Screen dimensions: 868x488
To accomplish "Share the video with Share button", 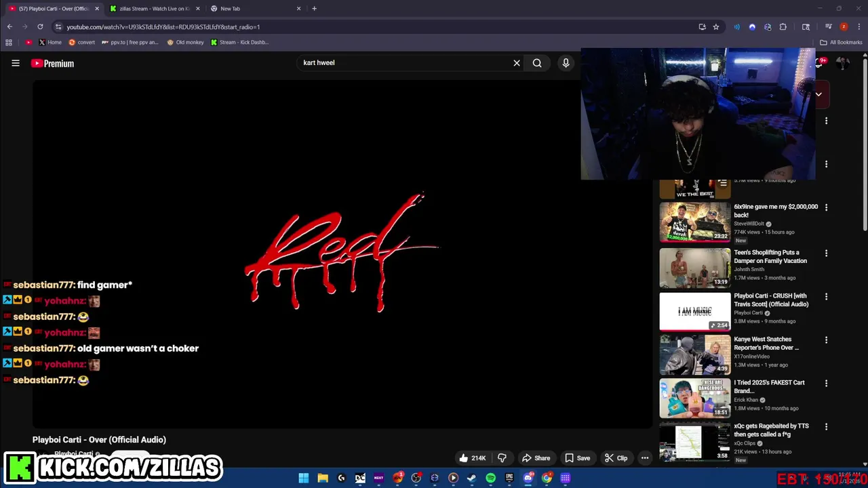I will (536, 457).
